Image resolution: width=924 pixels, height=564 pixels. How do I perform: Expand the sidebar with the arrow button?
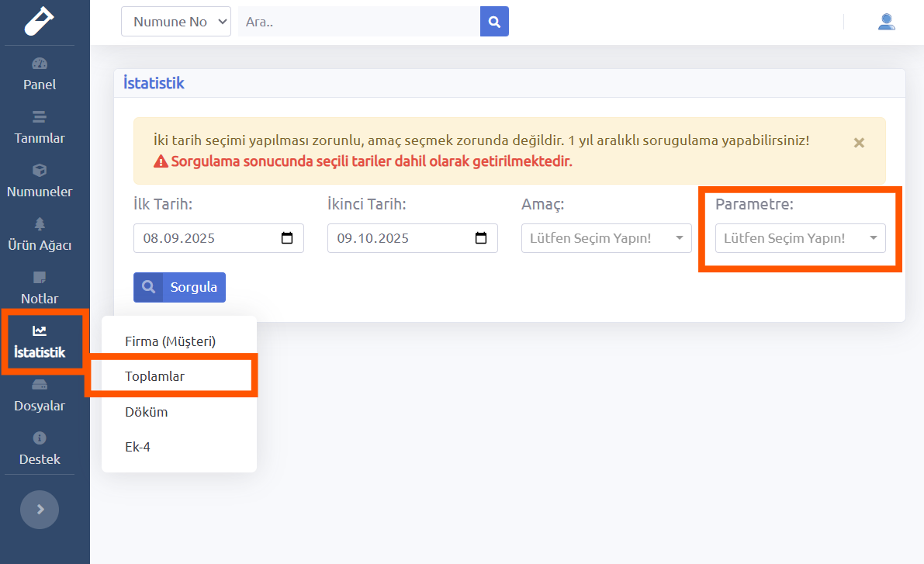click(x=40, y=510)
